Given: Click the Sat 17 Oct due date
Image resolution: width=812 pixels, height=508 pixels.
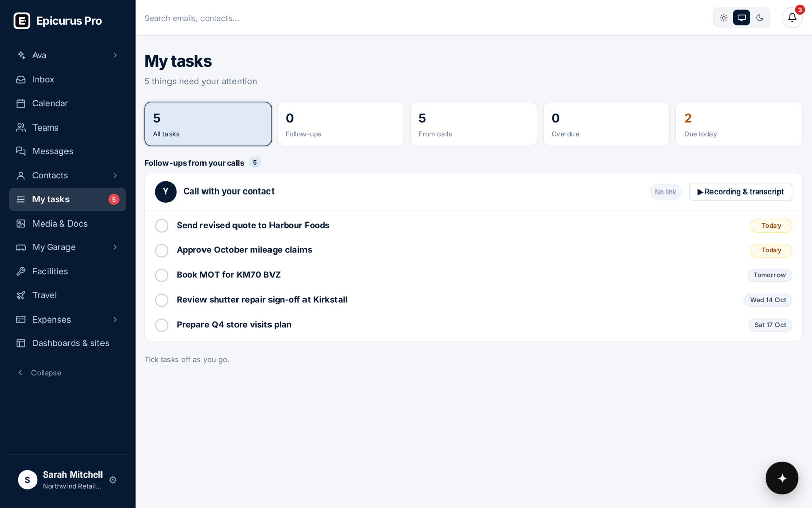Looking at the screenshot, I should (x=770, y=325).
